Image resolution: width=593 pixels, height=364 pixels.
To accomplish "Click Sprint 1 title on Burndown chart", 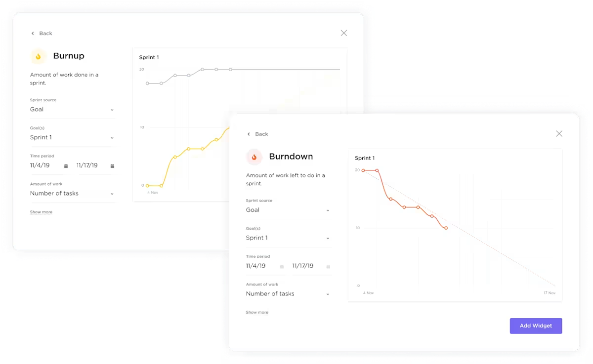I will [x=365, y=158].
